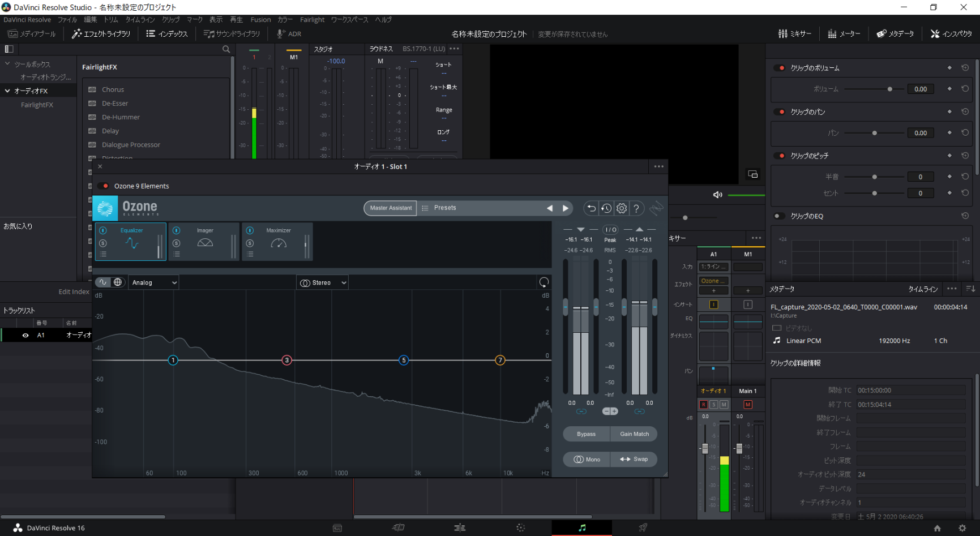Screen dimensions: 980x536
Task: Open the Deliver page rocket icon
Action: tap(643, 528)
